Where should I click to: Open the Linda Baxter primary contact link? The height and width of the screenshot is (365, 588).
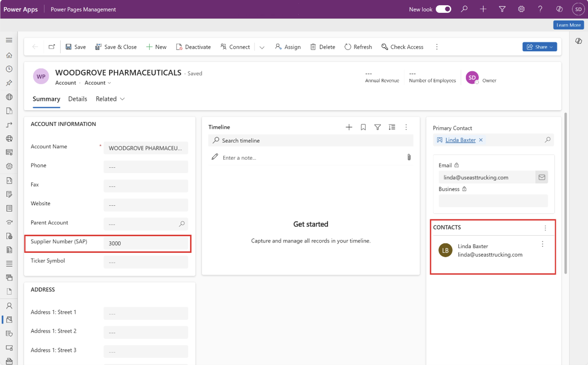pyautogui.click(x=460, y=140)
